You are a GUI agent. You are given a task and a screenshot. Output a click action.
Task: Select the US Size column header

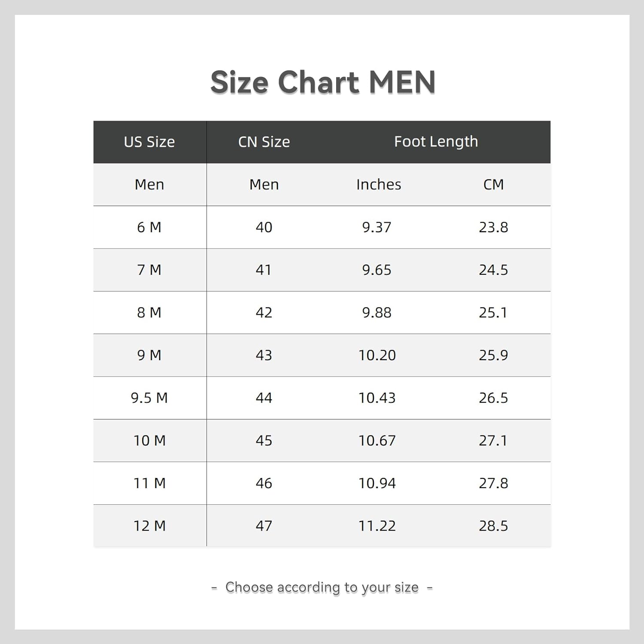(149, 142)
